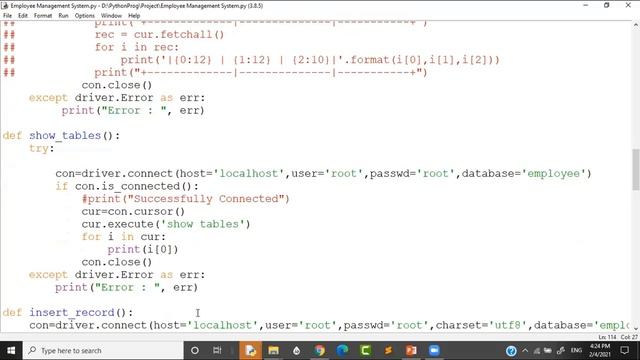This screenshot has width=640, height=360.
Task: Click the 'if con.is_connected():' line
Action: coord(127,186)
